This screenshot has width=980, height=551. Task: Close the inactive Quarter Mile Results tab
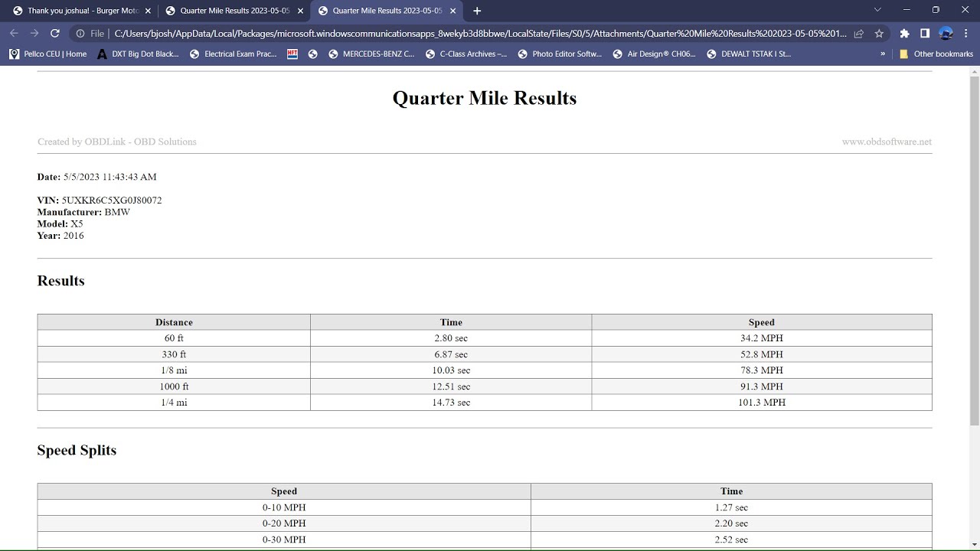[300, 11]
